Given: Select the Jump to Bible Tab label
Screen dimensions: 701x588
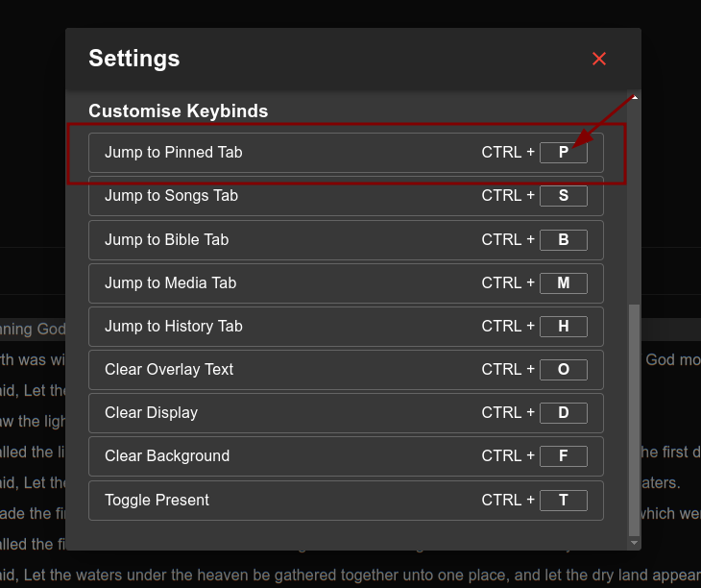Looking at the screenshot, I should point(166,240).
